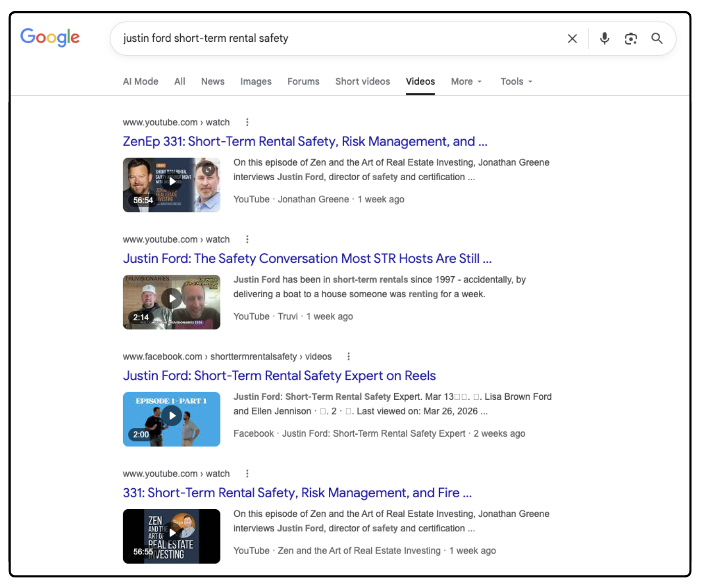
Task: Open the Images tab
Action: (256, 81)
